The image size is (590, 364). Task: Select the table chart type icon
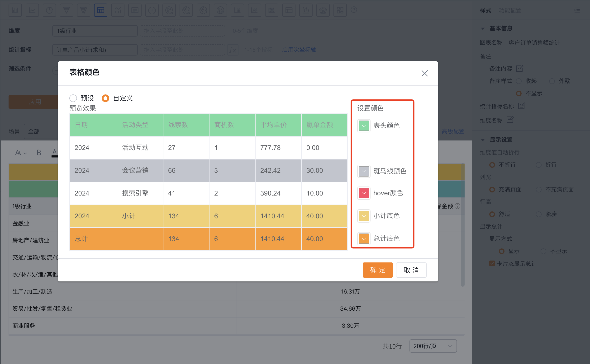click(100, 10)
